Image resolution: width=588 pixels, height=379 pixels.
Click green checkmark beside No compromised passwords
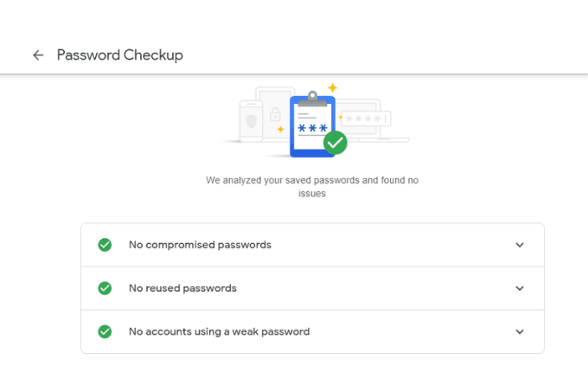(105, 245)
